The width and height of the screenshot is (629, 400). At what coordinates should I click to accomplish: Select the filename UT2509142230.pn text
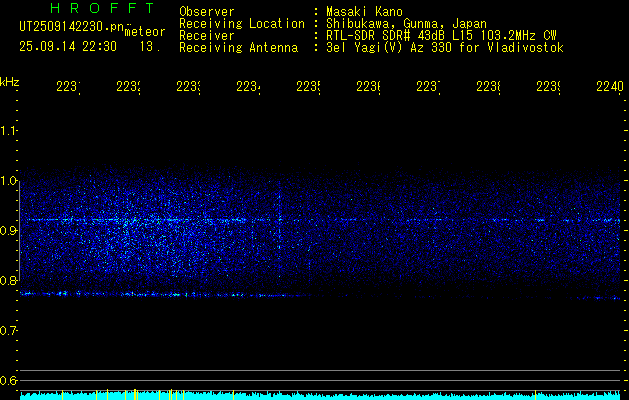click(72, 27)
